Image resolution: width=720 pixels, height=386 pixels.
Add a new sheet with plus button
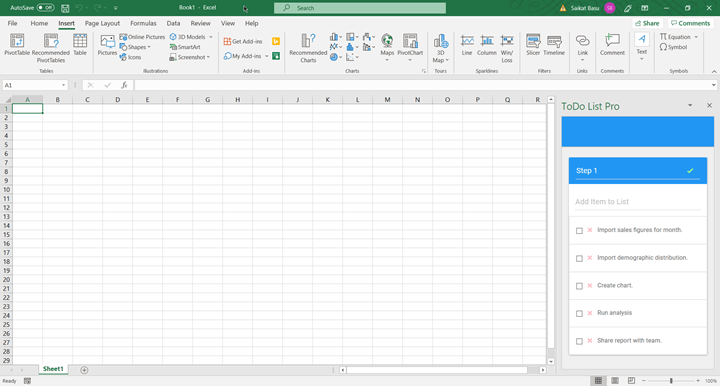(84, 370)
